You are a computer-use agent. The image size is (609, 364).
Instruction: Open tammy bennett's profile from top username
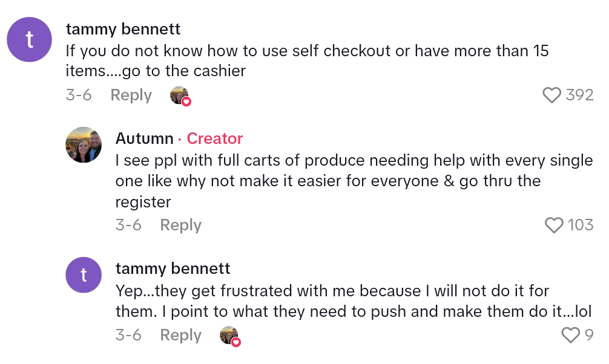pyautogui.click(x=123, y=29)
